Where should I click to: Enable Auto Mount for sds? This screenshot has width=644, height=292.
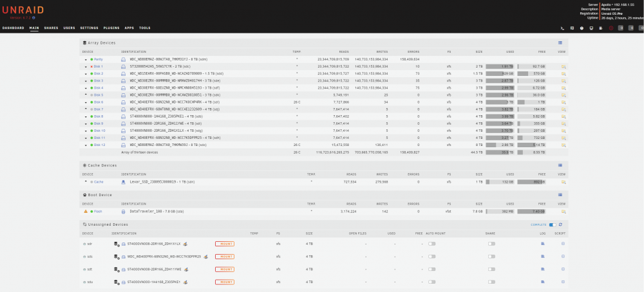[x=431, y=257]
